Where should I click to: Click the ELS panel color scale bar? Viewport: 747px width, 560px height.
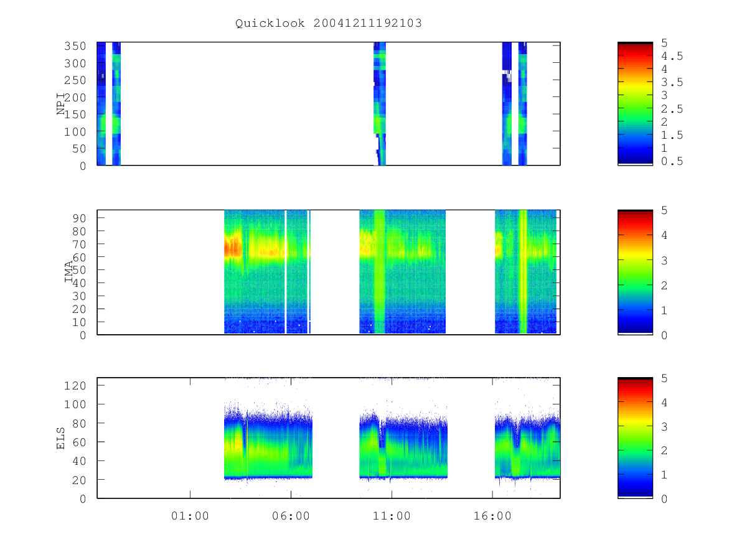(635, 438)
